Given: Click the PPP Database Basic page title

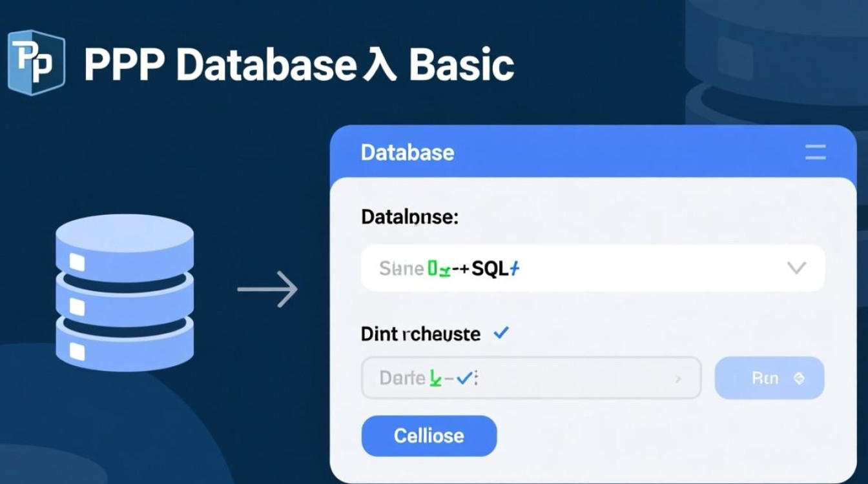Looking at the screenshot, I should point(298,65).
